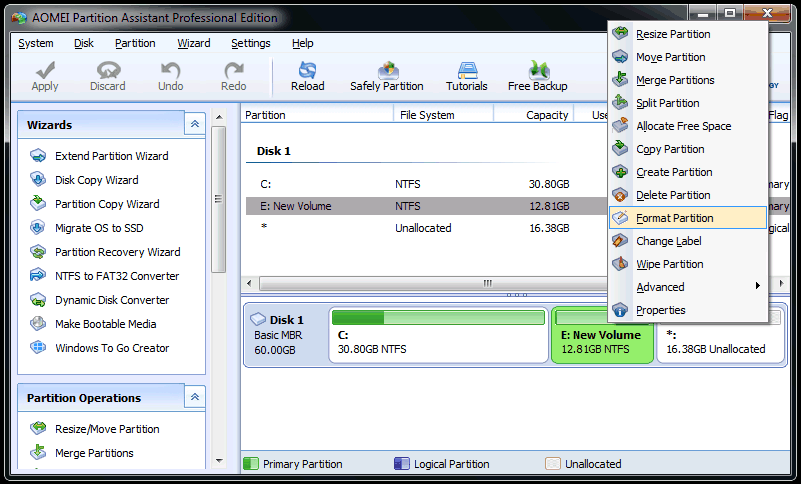
Task: Open Dynamic Disk Converter
Action: (x=112, y=300)
